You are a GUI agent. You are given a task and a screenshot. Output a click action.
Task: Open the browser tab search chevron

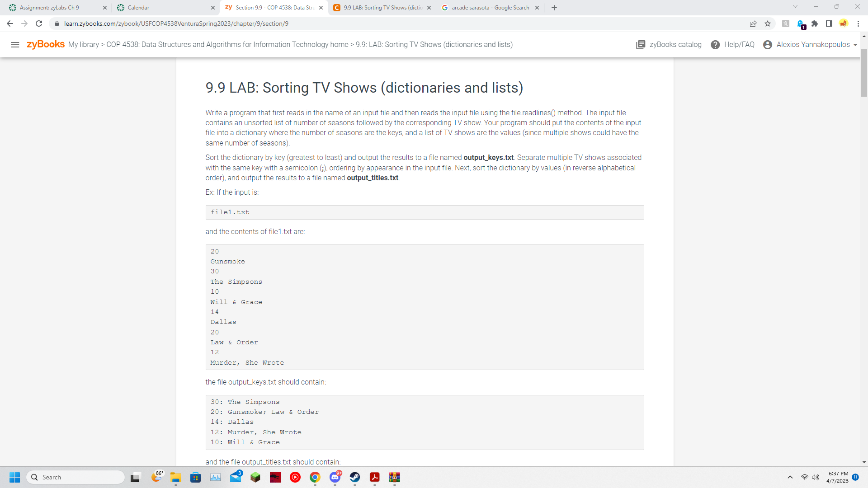[x=795, y=6]
